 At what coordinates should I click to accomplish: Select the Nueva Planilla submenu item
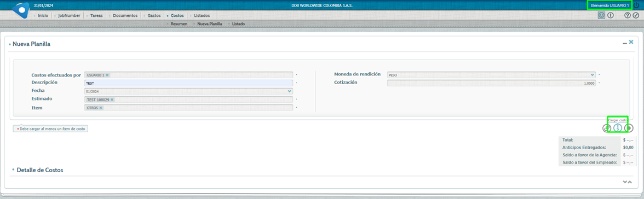(x=209, y=24)
